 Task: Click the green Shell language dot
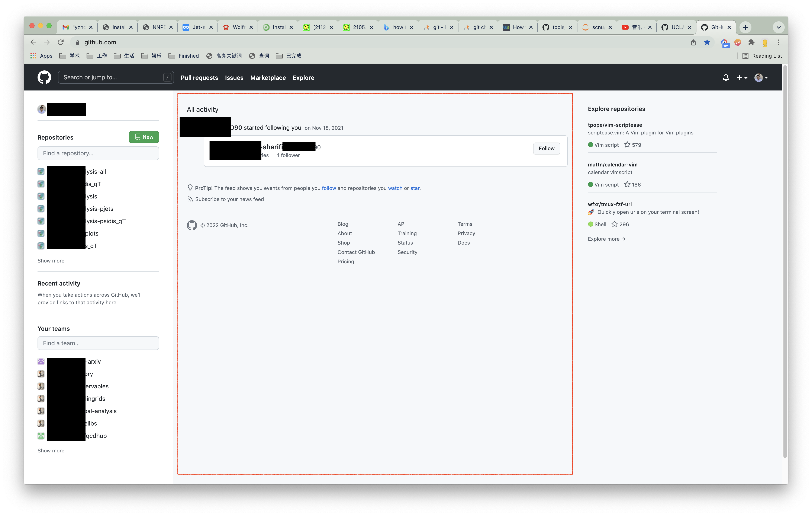591,224
